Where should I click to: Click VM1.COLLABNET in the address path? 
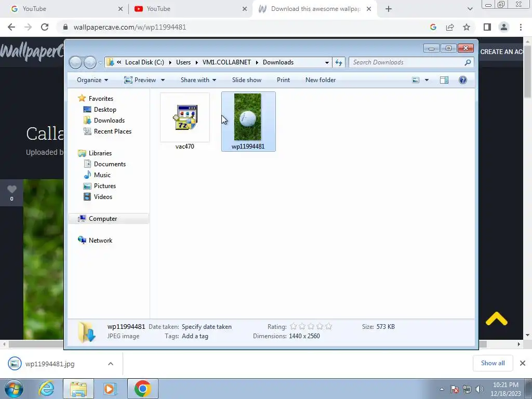tap(227, 62)
